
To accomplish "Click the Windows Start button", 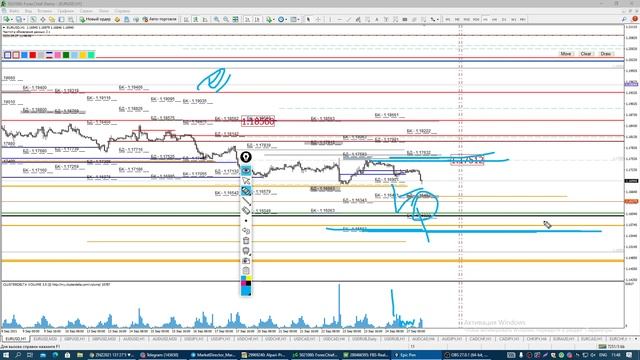I will [7, 355].
